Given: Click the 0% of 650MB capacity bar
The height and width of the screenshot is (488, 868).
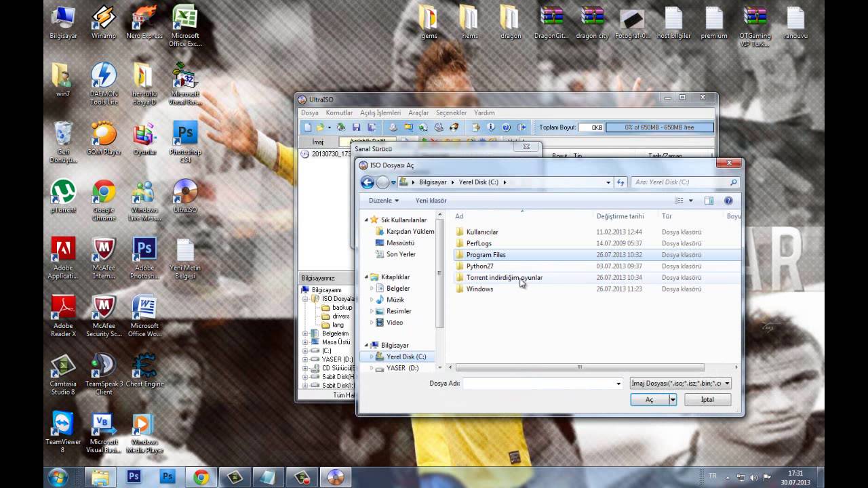Looking at the screenshot, I should click(x=660, y=127).
